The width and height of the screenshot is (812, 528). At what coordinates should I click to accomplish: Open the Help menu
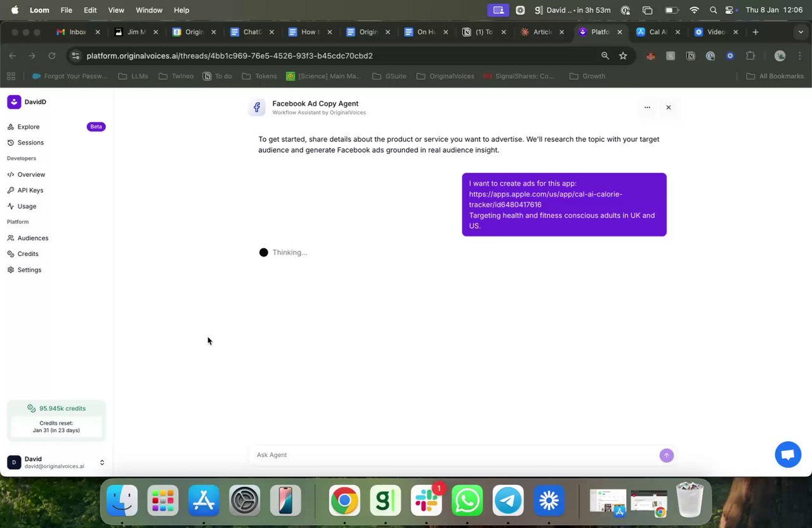point(181,10)
